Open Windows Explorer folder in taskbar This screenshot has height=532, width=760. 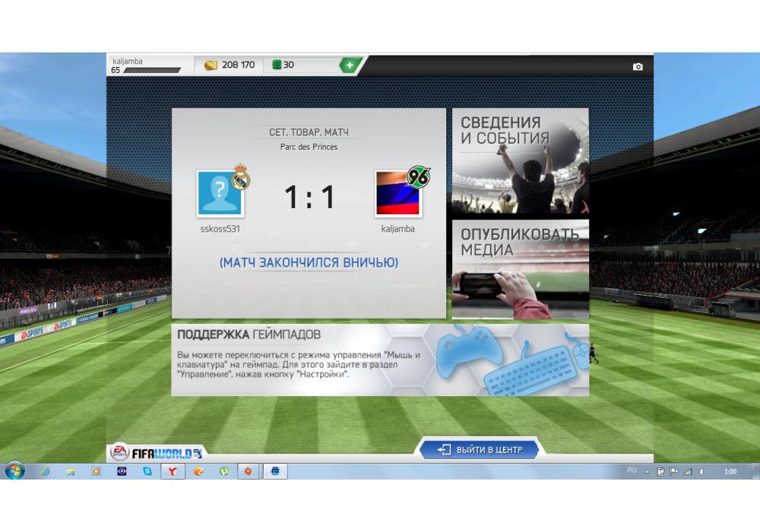71,471
